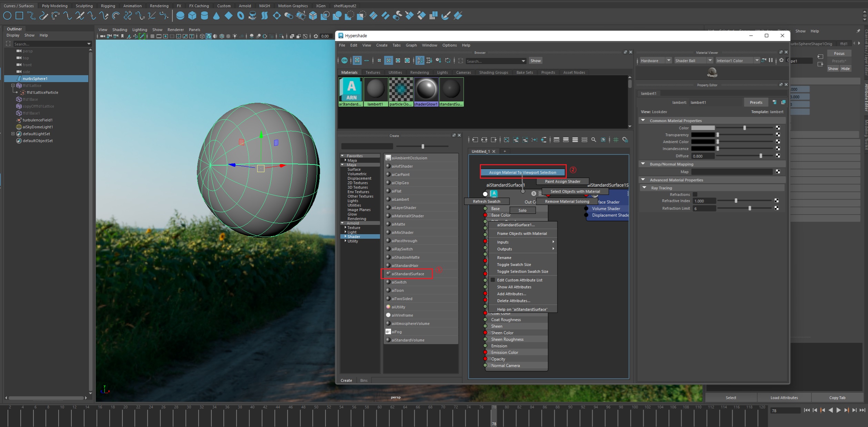The image size is (868, 427).
Task: Open the Hardware renderer dropdown
Action: point(656,60)
